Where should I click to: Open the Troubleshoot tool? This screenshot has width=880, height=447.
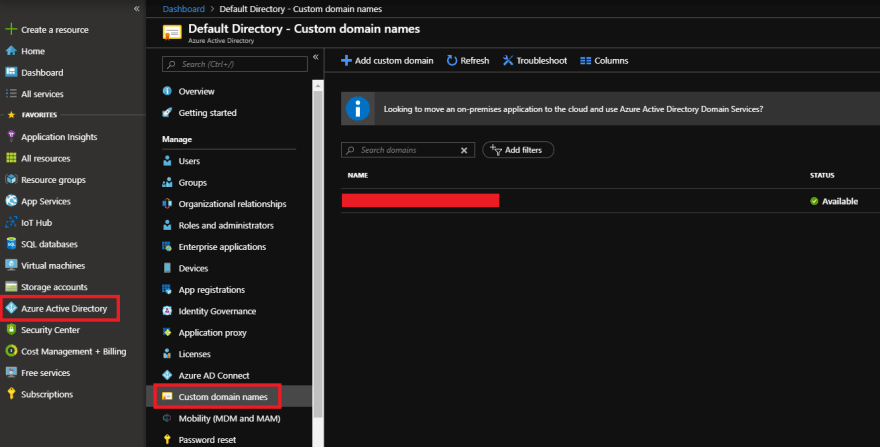click(x=534, y=61)
